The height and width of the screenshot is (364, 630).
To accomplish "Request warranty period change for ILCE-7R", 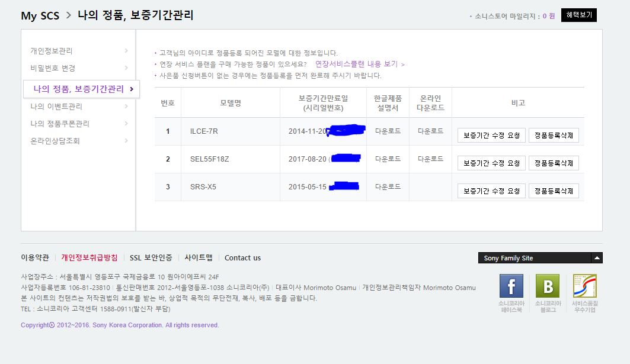I will click(491, 136).
